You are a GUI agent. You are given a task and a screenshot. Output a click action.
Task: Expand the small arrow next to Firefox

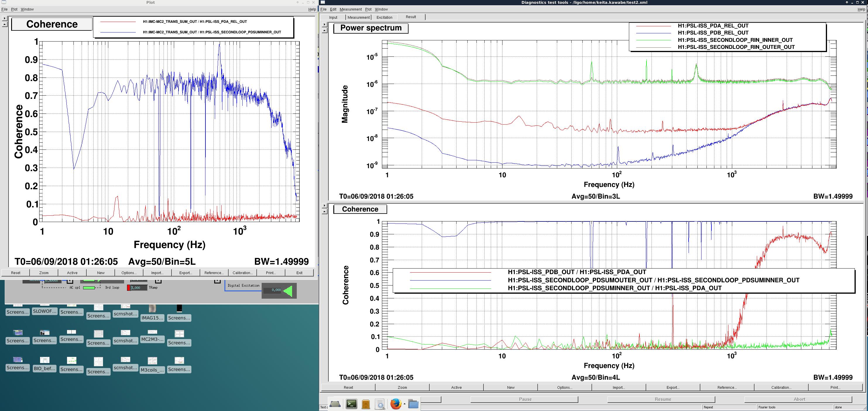pos(404,404)
